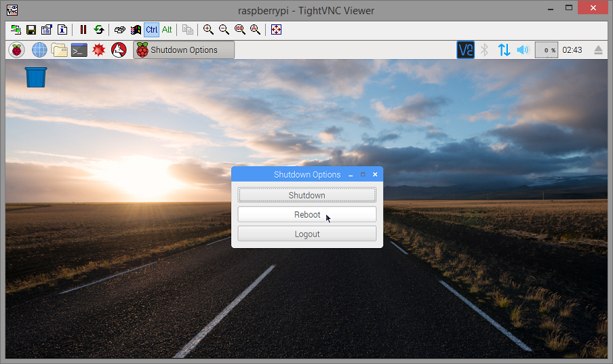Refresh the remote screen
The width and height of the screenshot is (613, 364).
99,30
